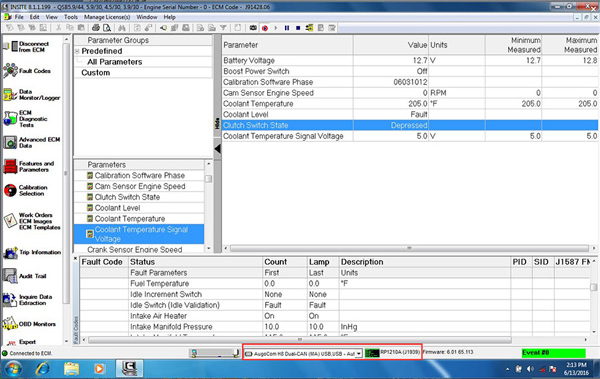Click Disconnect from ECM

[27, 47]
